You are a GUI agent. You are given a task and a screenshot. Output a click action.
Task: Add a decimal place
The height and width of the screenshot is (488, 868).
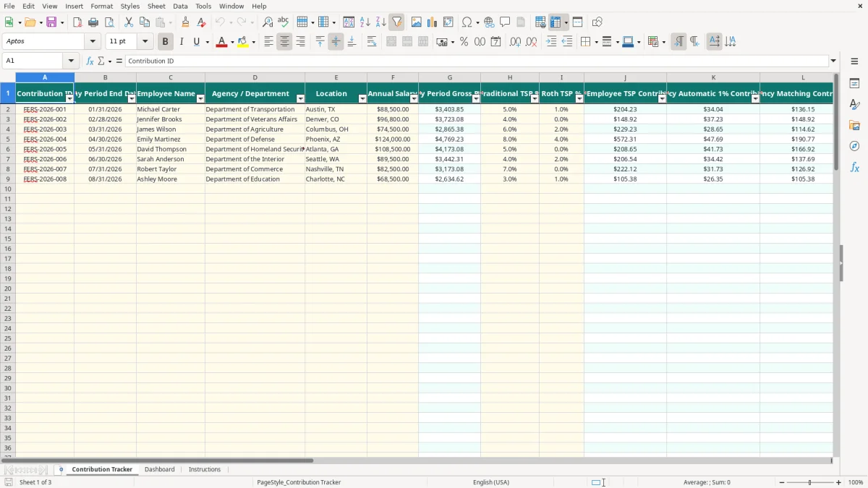click(x=515, y=42)
